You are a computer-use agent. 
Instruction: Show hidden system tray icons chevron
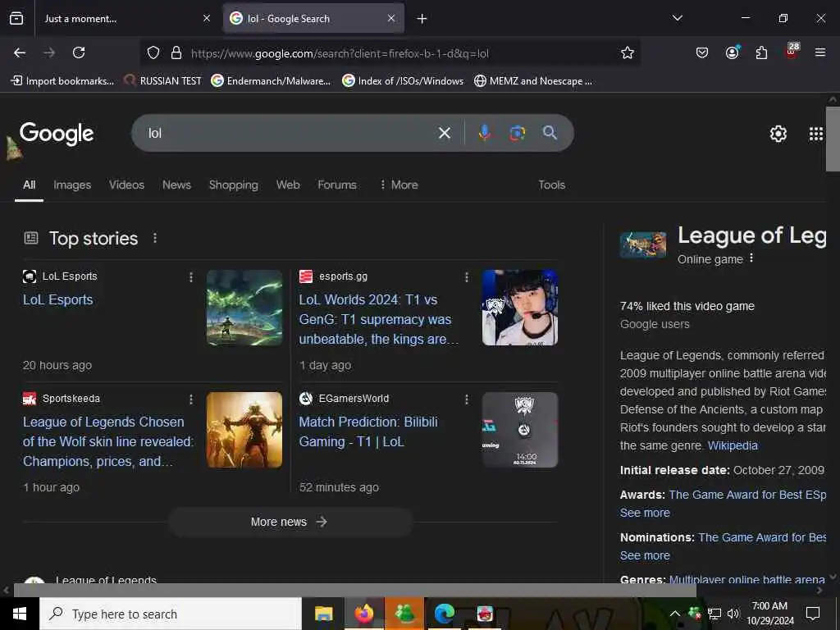[675, 614]
